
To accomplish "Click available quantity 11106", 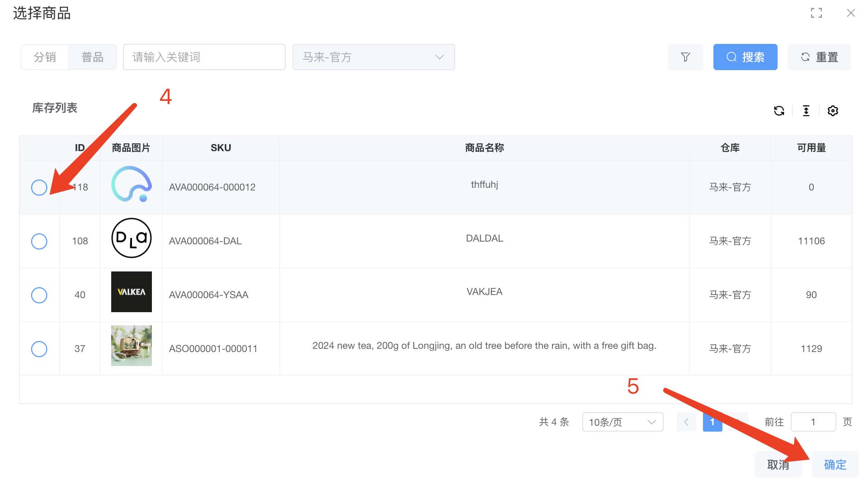I will 811,241.
